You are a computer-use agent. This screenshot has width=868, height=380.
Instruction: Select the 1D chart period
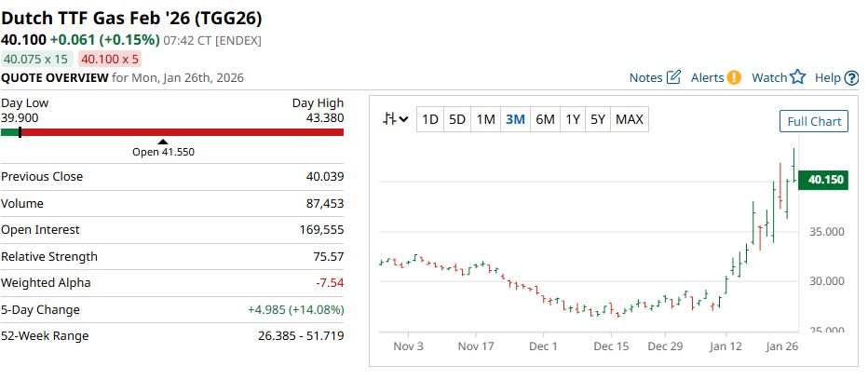[430, 119]
